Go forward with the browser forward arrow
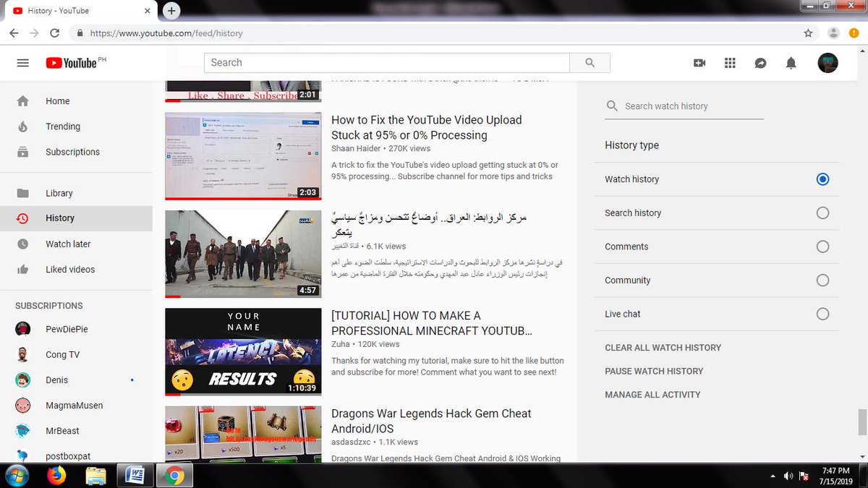This screenshot has width=868, height=488. click(34, 33)
